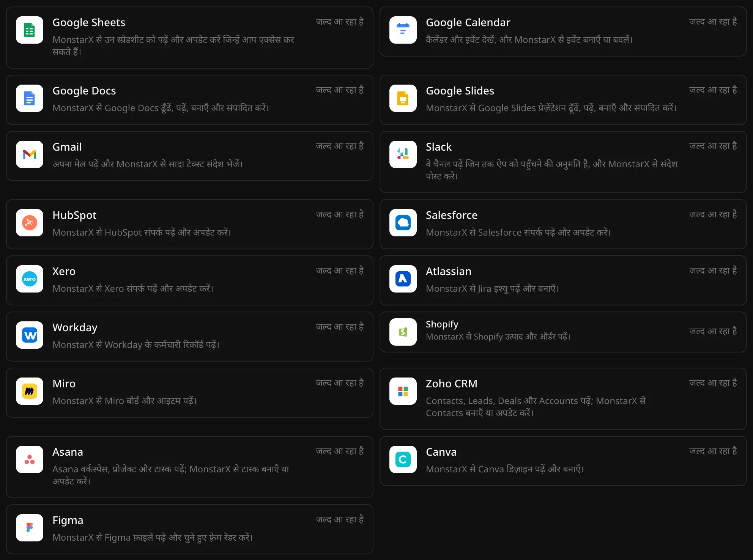Image resolution: width=753 pixels, height=560 pixels.
Task: Click 'जल्द आ रहा है' on Google Sheets card
Action: click(x=340, y=22)
